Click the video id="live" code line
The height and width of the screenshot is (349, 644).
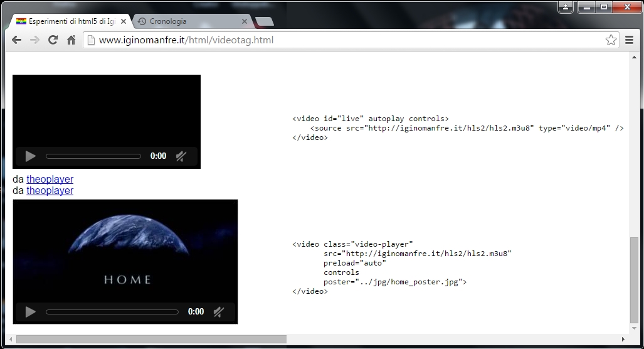[371, 119]
